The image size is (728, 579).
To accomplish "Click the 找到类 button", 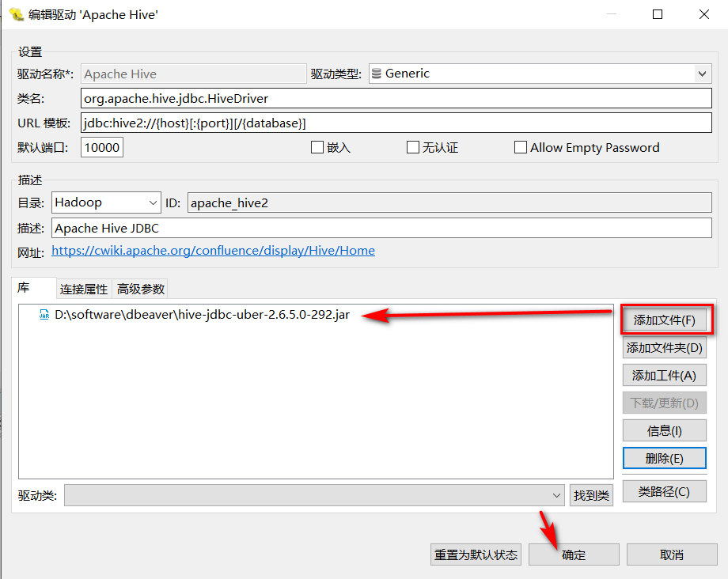I will point(592,495).
